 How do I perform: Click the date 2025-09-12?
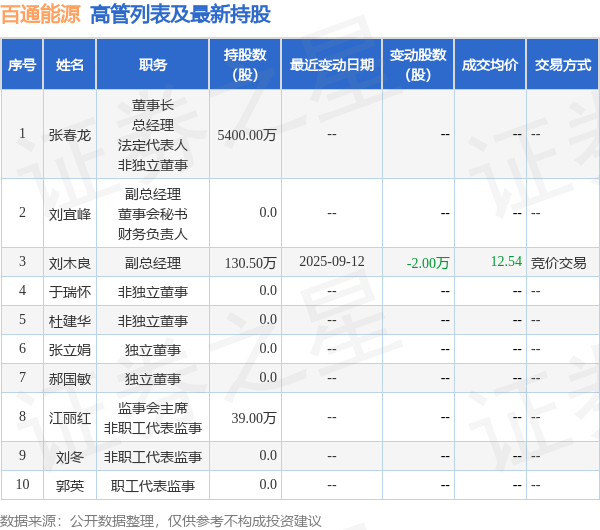332,261
